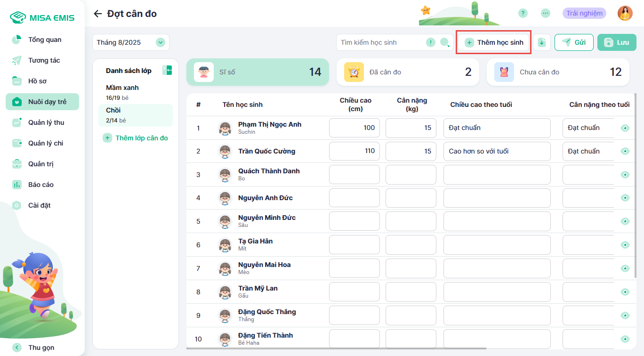This screenshot has height=356, width=644.
Task: Toggle eye icon for Nguyễn Minh Đức
Action: [x=625, y=221]
